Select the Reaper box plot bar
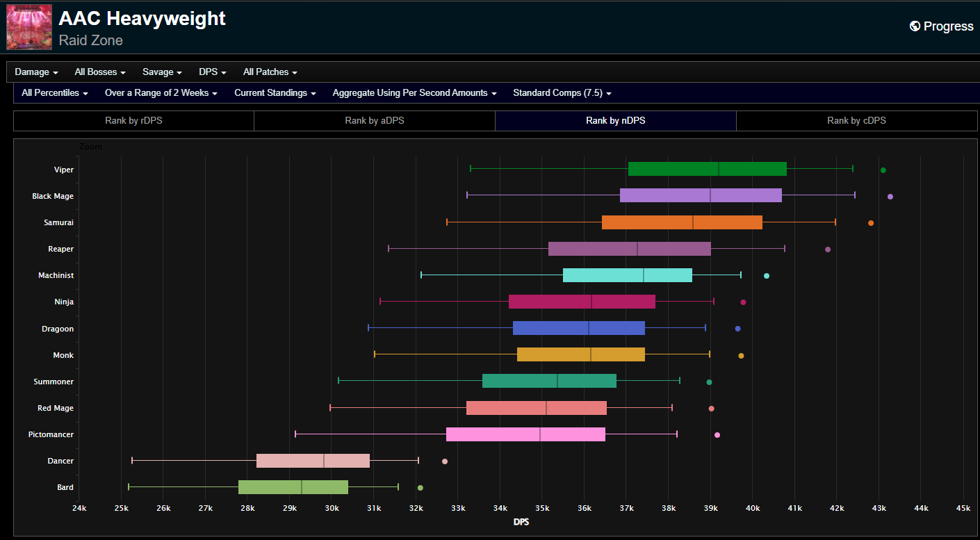The height and width of the screenshot is (540, 980). click(630, 249)
